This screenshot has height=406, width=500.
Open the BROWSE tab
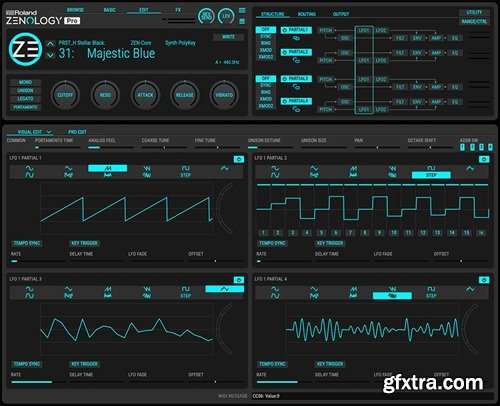[75, 10]
